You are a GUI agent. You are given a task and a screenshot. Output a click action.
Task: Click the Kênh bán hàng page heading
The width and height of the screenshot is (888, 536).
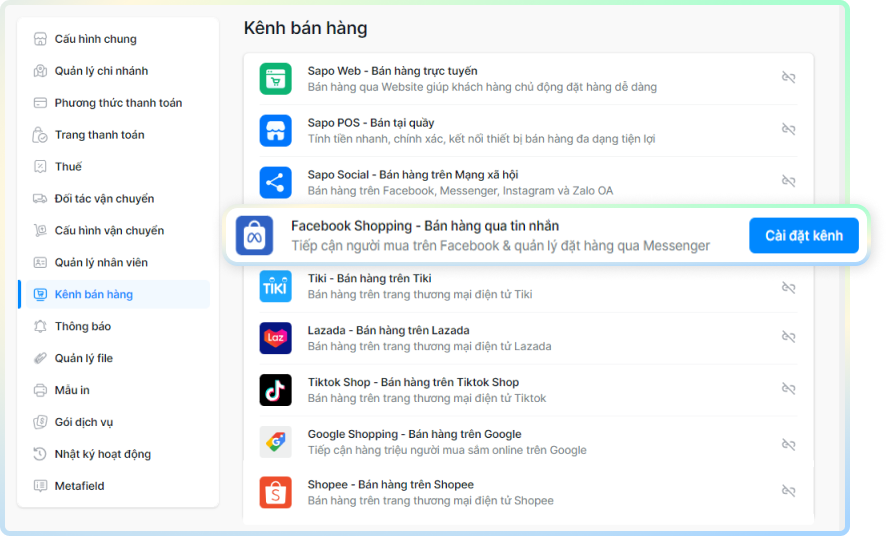tap(305, 28)
